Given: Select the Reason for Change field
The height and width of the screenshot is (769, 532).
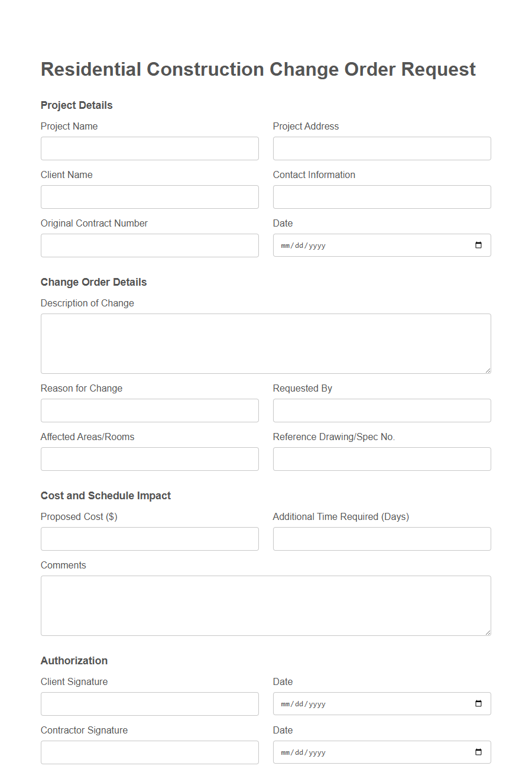Looking at the screenshot, I should tap(150, 410).
